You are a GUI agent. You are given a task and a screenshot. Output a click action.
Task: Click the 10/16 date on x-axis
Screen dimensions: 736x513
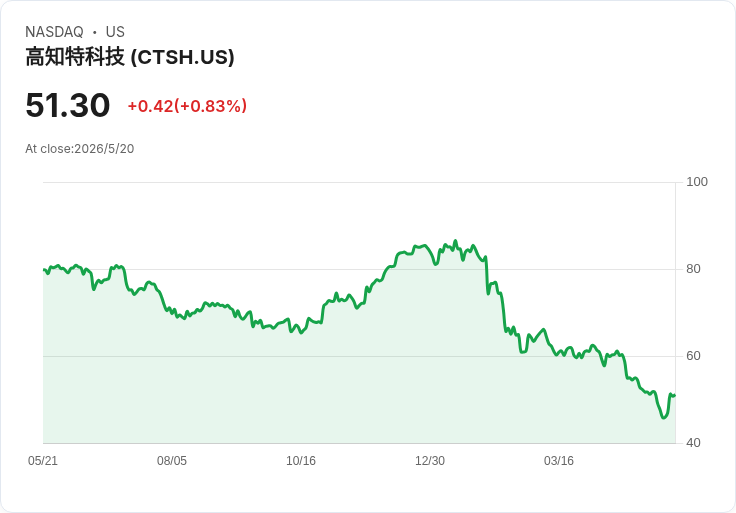click(301, 460)
